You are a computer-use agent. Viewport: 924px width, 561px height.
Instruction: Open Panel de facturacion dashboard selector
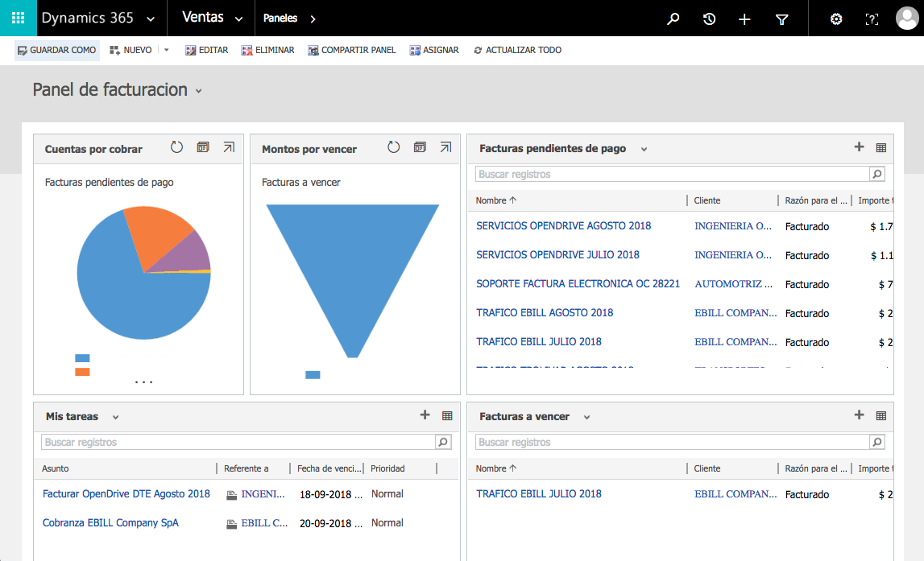coord(199,91)
